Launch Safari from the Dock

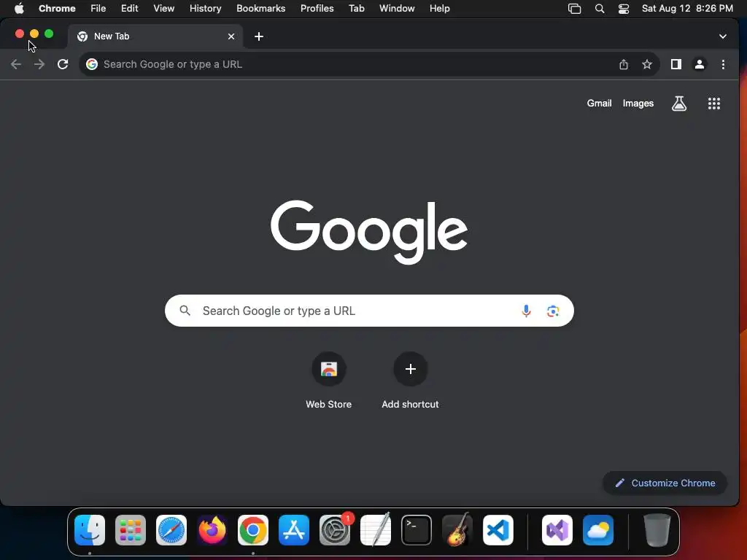click(171, 530)
